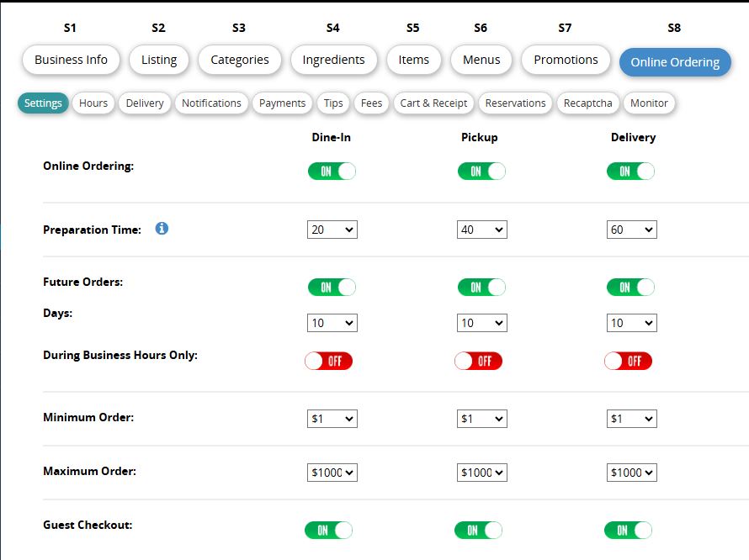Open the Recaptcha settings tab
The width and height of the screenshot is (749, 560).
tap(588, 103)
